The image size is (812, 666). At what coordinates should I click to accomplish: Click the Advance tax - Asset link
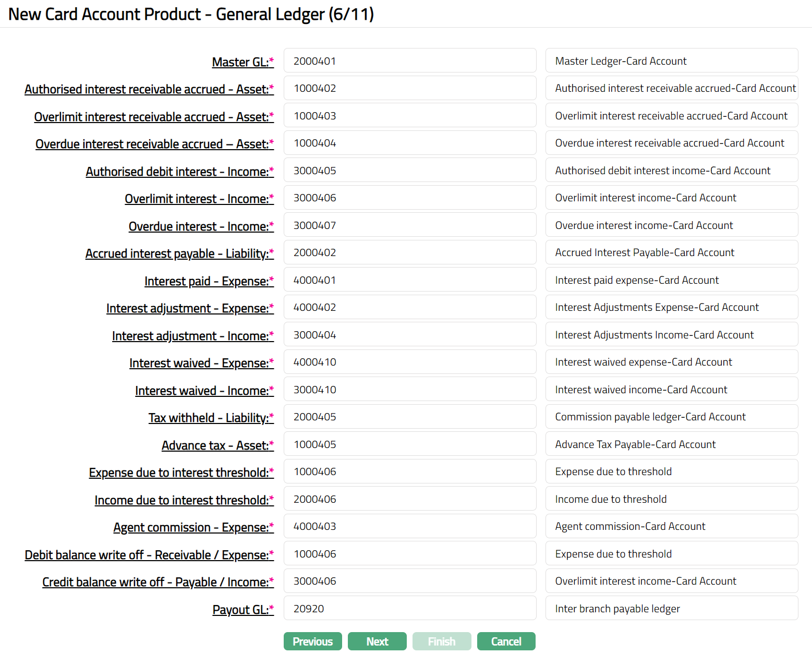coord(215,445)
